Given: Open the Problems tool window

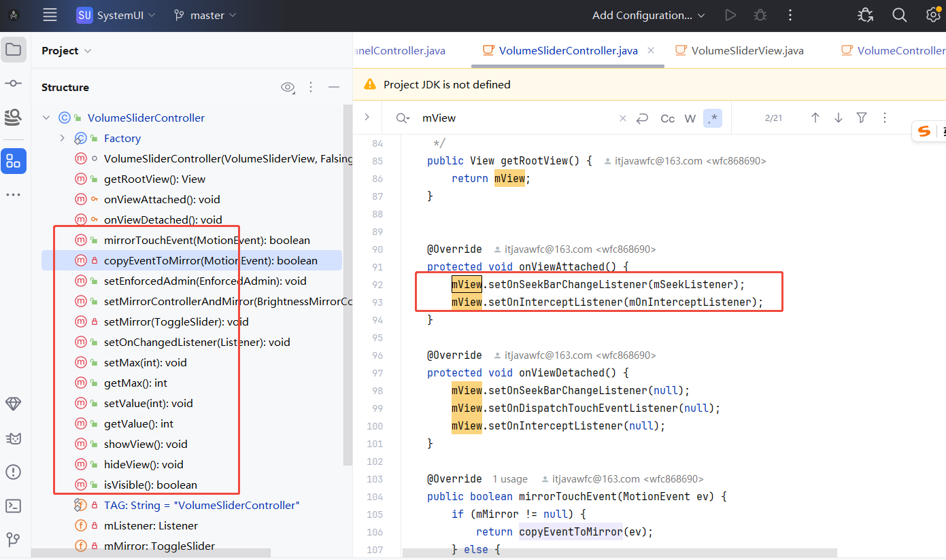Looking at the screenshot, I should [x=14, y=472].
